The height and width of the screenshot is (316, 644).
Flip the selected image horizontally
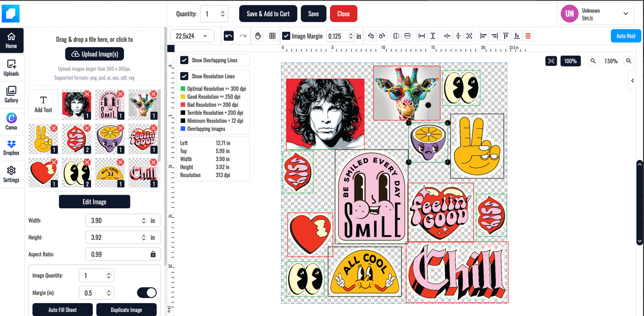397,36
